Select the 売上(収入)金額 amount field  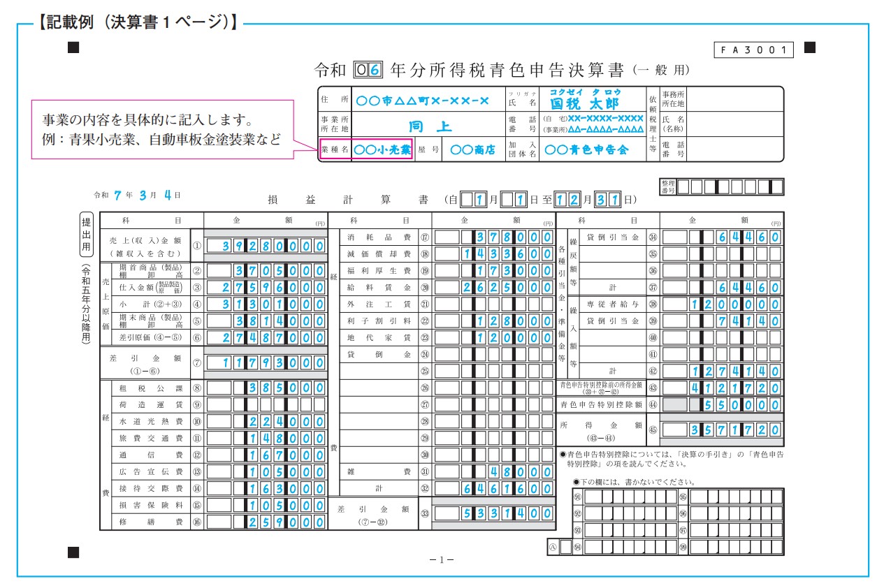point(266,246)
